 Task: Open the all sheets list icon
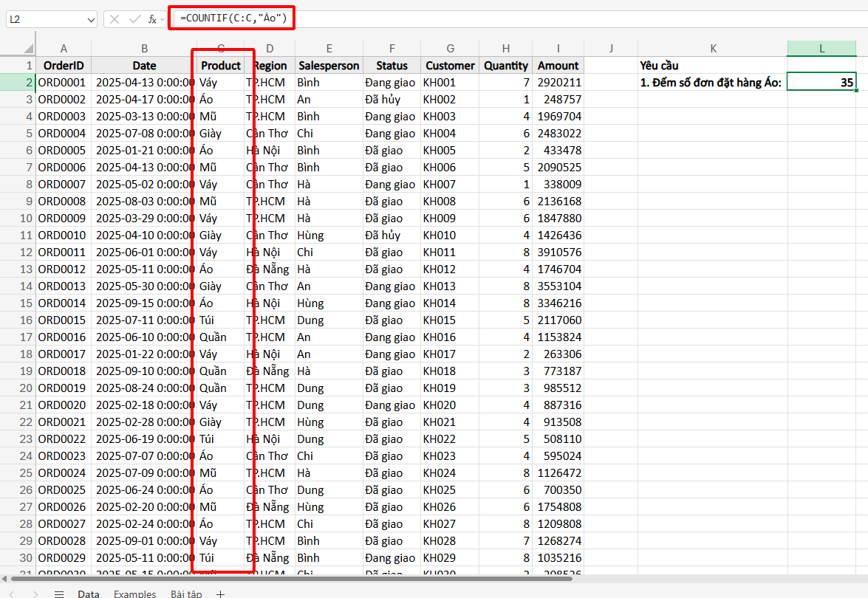pyautogui.click(x=58, y=594)
